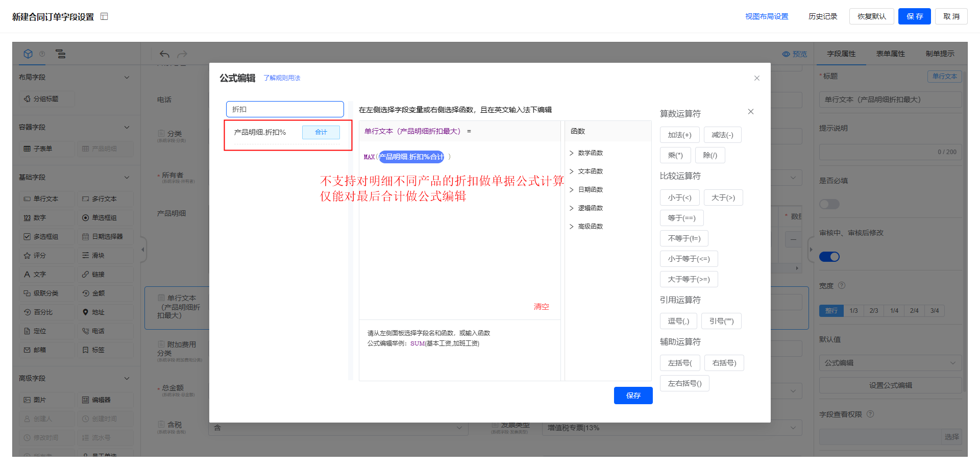Screen dimensions: 980x469
Task: Close the formula editor dialog
Action: 756,78
